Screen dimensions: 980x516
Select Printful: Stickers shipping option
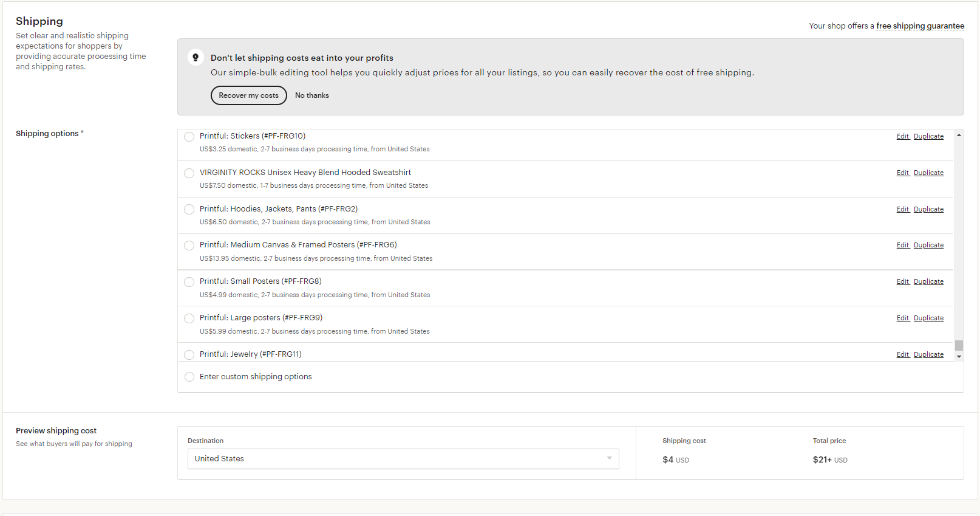point(189,137)
